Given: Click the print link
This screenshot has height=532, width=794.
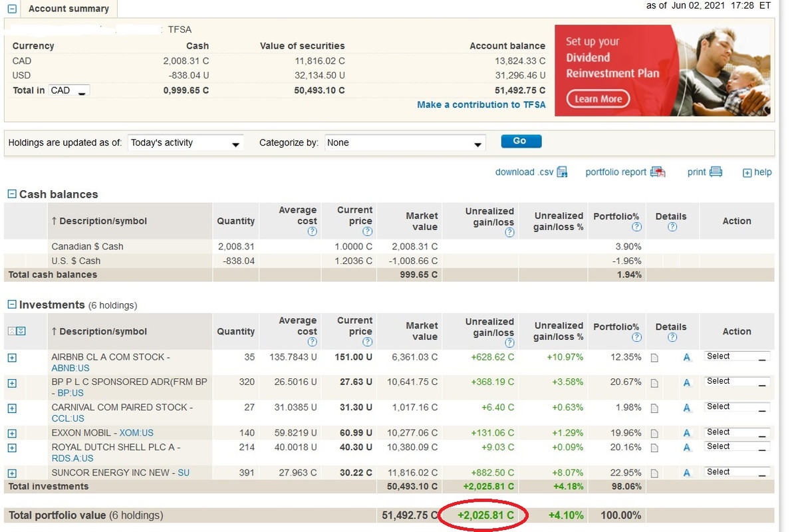Looking at the screenshot, I should [696, 172].
